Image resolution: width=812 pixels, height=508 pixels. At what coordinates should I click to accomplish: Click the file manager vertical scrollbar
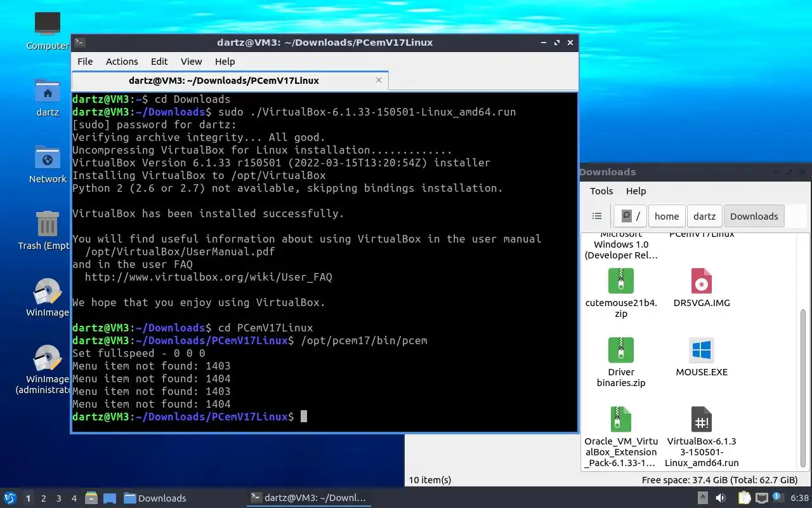coord(803,387)
